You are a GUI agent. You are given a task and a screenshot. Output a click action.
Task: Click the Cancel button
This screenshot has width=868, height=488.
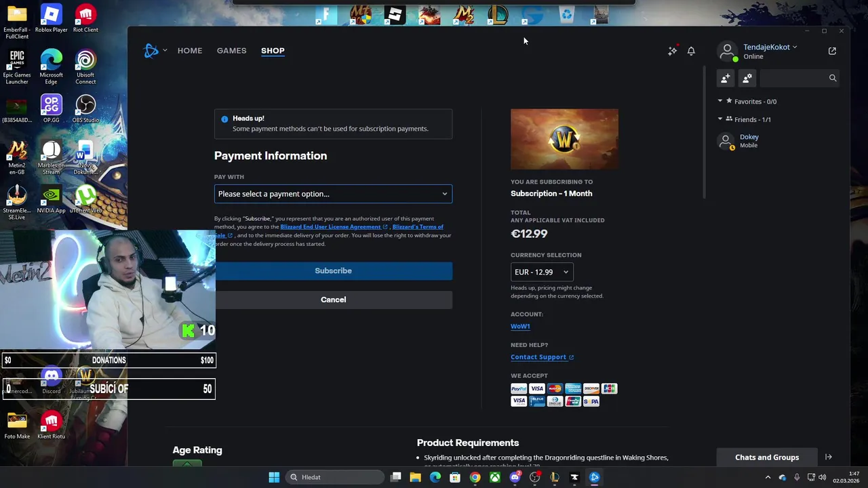coord(333,300)
